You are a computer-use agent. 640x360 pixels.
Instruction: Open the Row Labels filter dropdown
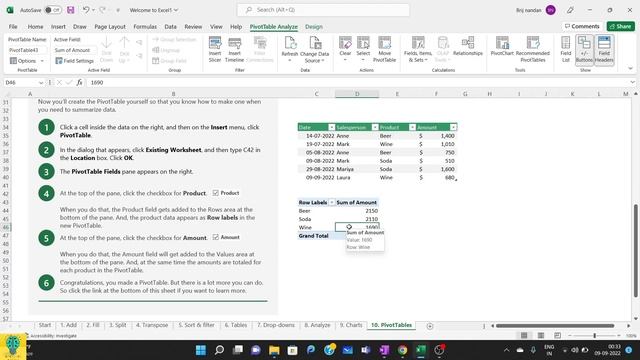coord(331,202)
